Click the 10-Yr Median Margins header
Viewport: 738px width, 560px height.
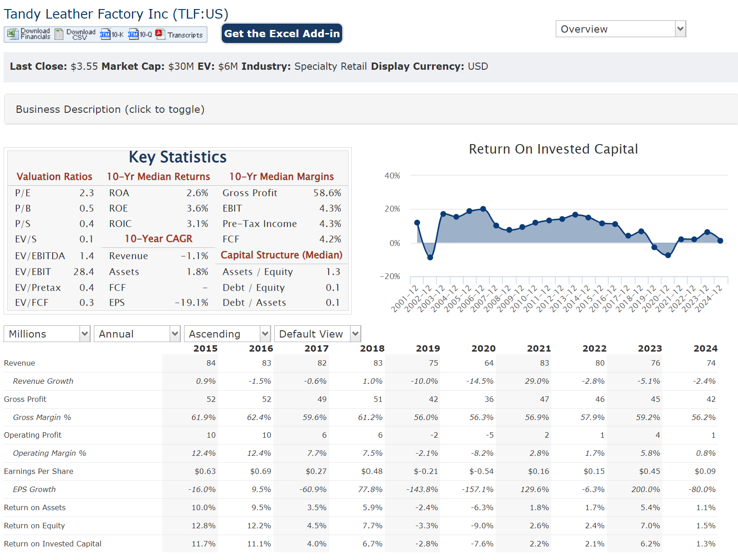click(x=282, y=176)
